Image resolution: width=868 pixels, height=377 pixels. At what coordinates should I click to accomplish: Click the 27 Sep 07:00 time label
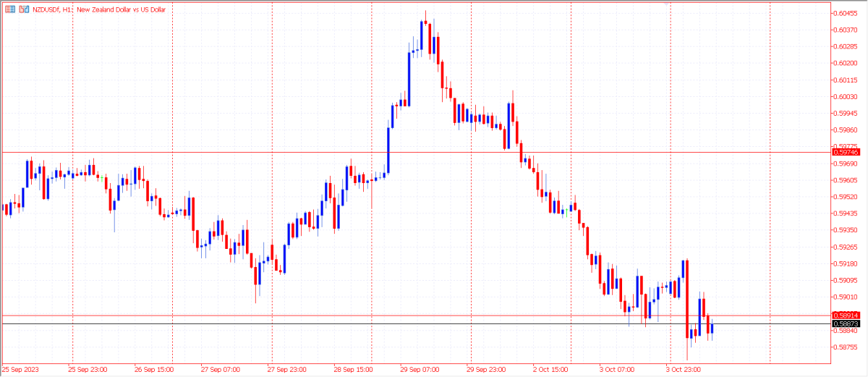click(x=221, y=369)
